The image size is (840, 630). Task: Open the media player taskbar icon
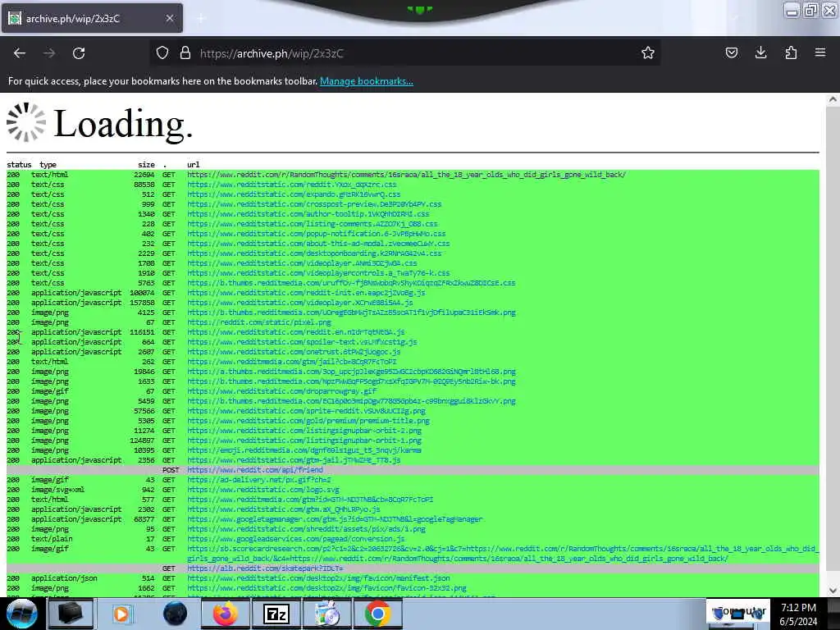121,614
